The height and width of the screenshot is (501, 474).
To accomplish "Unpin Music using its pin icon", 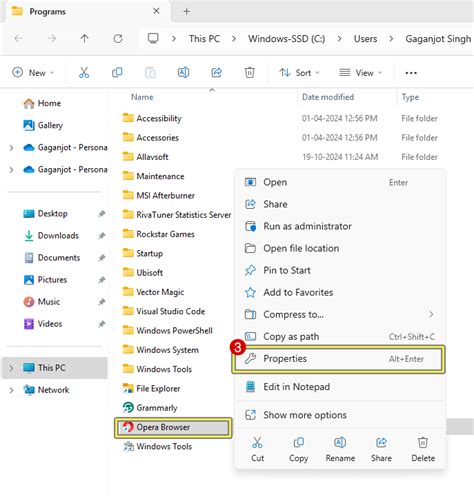I will coord(102,302).
